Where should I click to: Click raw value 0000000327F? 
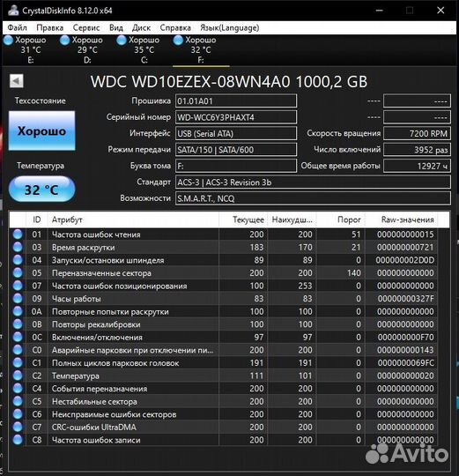(405, 299)
